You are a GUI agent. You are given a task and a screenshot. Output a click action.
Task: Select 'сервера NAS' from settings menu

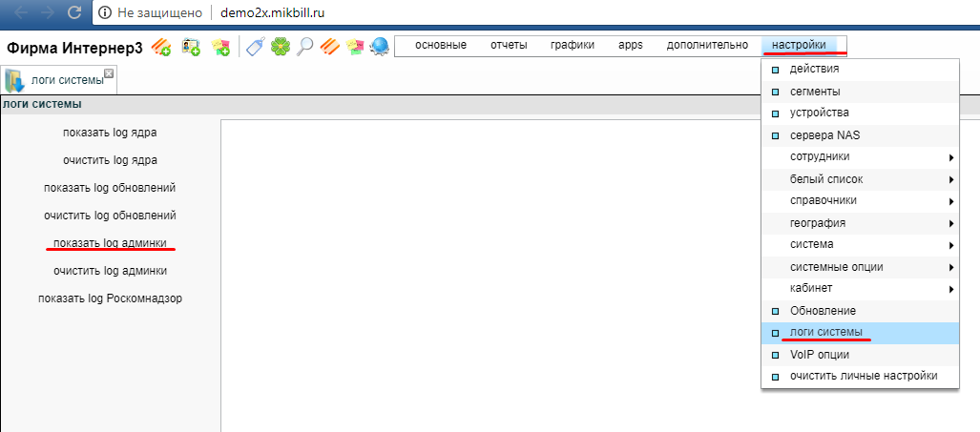824,134
